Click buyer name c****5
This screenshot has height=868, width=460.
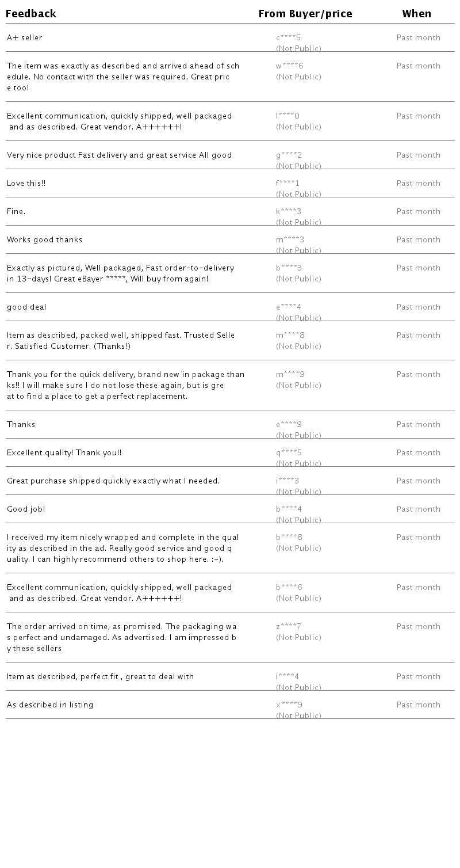coord(288,38)
